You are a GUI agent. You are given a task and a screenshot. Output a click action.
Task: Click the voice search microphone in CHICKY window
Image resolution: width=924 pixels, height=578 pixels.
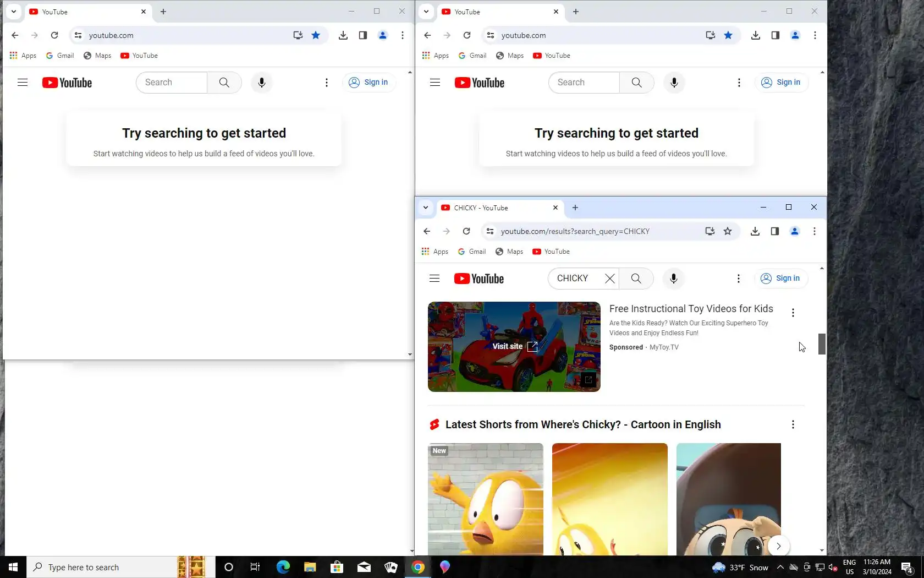tap(674, 279)
